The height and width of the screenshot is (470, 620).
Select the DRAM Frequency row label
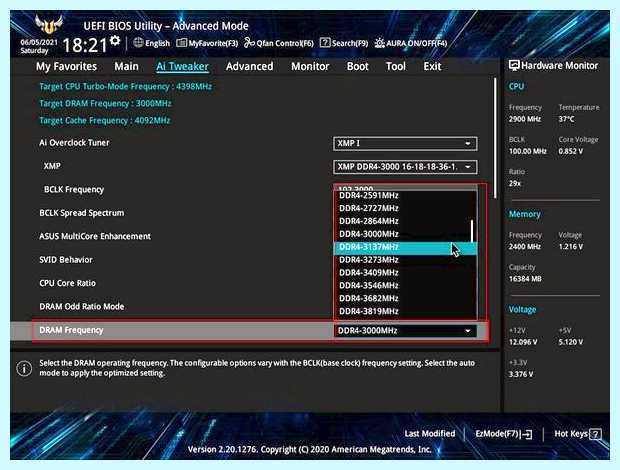[x=71, y=330]
